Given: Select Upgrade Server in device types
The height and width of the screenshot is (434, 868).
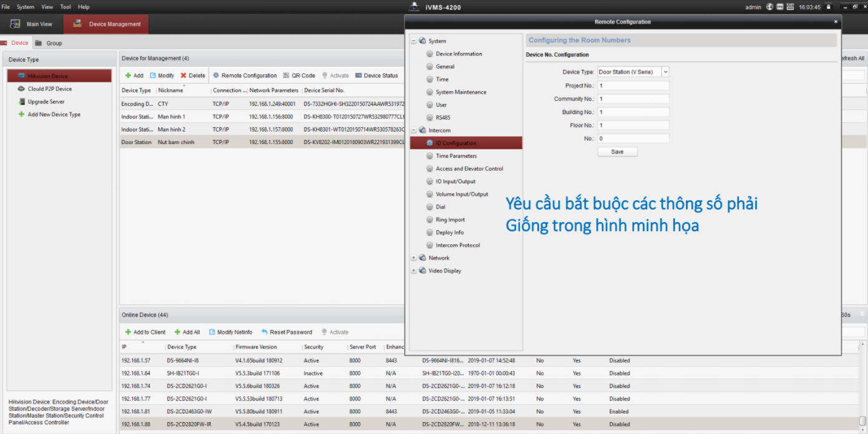Looking at the screenshot, I should tap(46, 102).
